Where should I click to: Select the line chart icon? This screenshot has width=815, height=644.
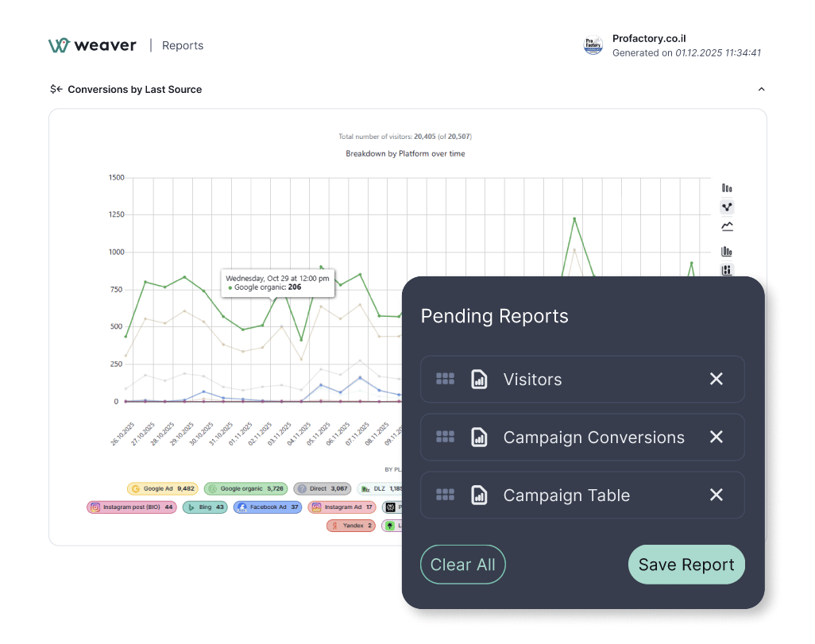point(727,226)
